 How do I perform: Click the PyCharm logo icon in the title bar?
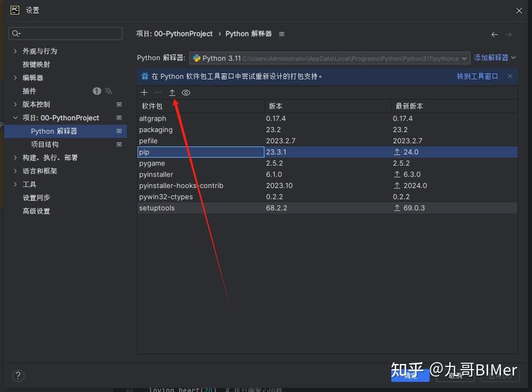[15, 10]
